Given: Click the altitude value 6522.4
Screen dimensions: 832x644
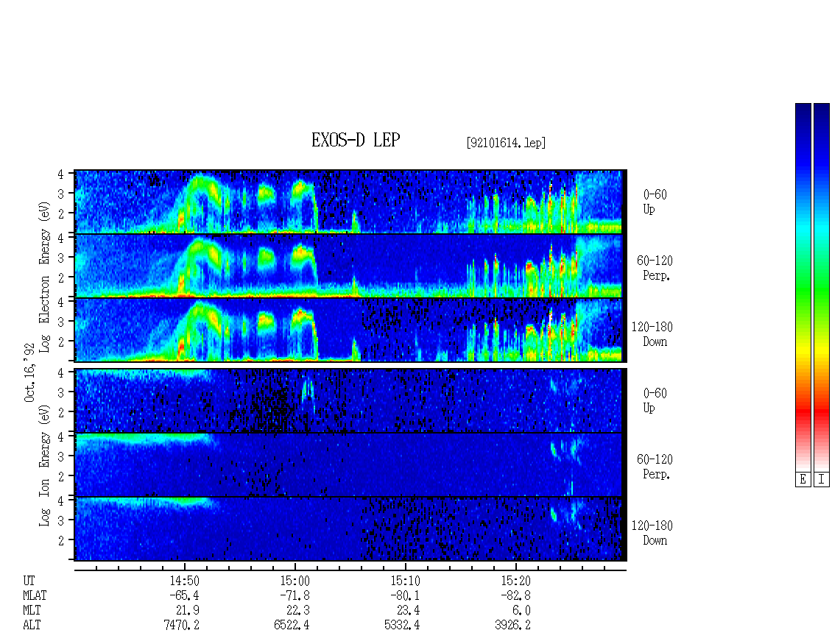Looking at the screenshot, I should [292, 625].
